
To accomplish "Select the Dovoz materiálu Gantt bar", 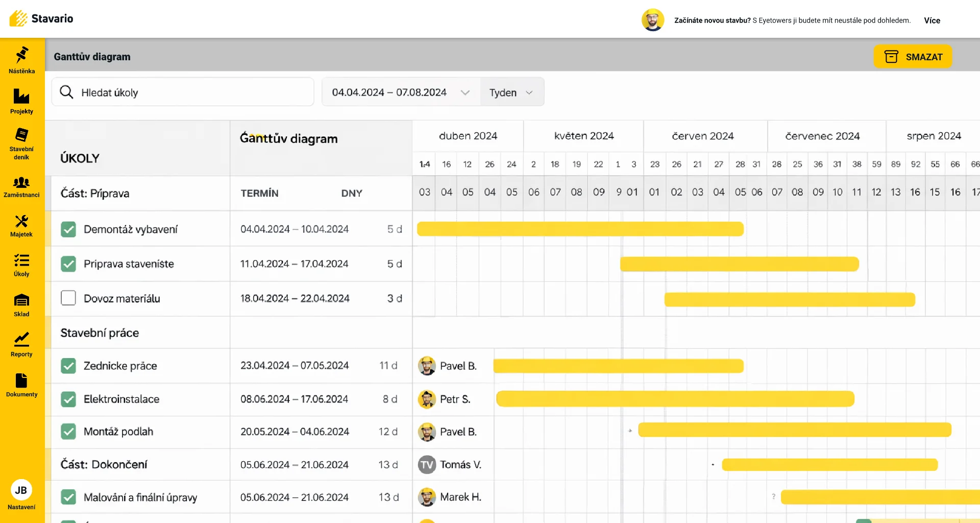I will coord(790,299).
